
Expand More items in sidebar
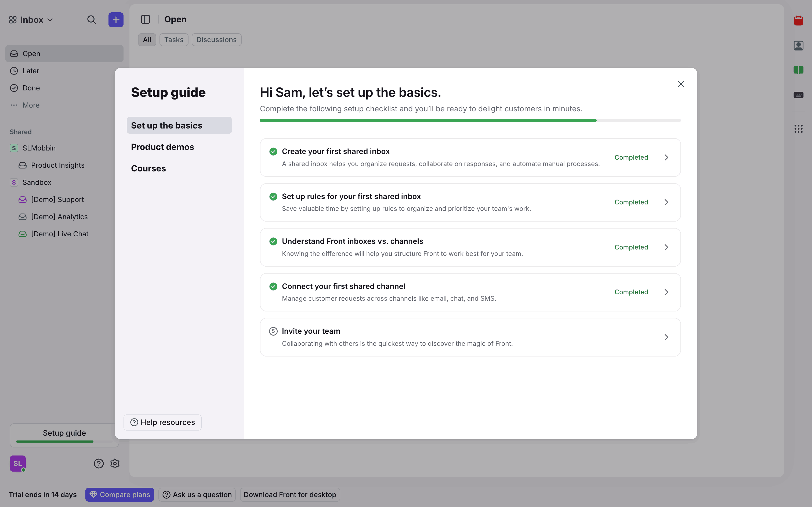click(31, 105)
